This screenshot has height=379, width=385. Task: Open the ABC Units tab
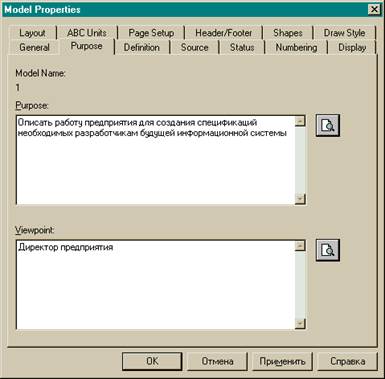pyautogui.click(x=87, y=33)
